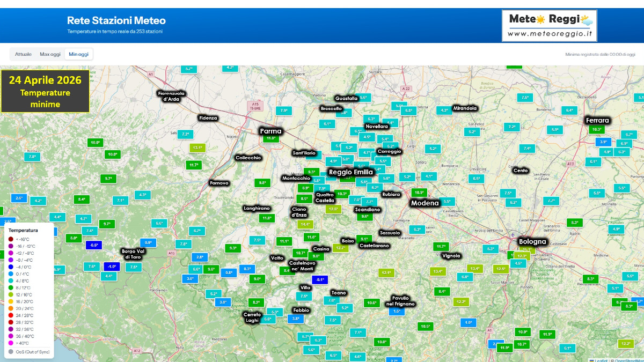The width and height of the screenshot is (644, 362).
Task: Click the sun icon in the Meteo Reggio logo
Action: 540,19
